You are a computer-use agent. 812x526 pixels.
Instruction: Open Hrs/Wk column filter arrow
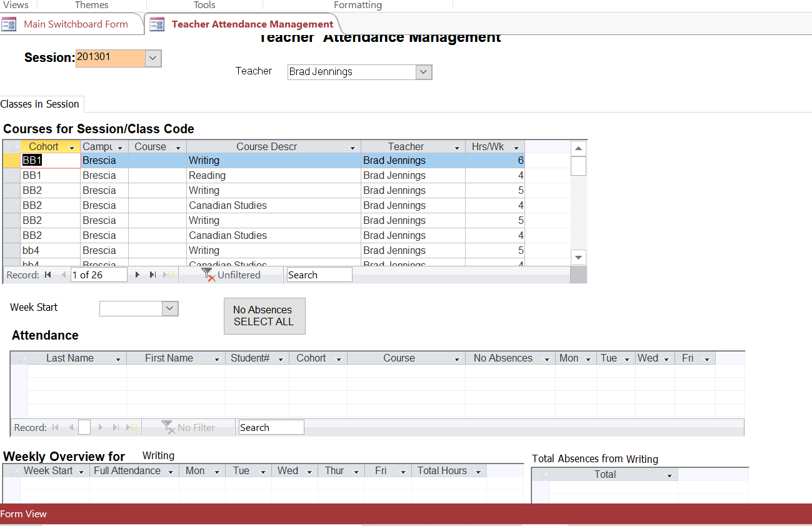click(x=516, y=148)
